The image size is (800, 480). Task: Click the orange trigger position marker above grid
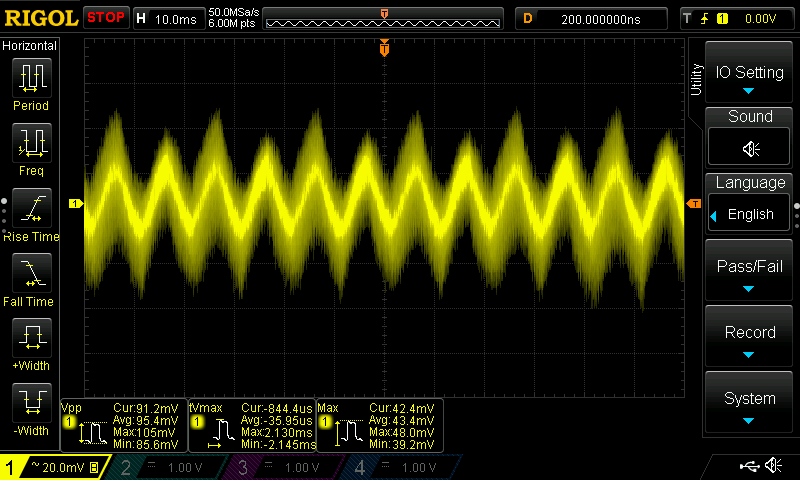[x=384, y=48]
